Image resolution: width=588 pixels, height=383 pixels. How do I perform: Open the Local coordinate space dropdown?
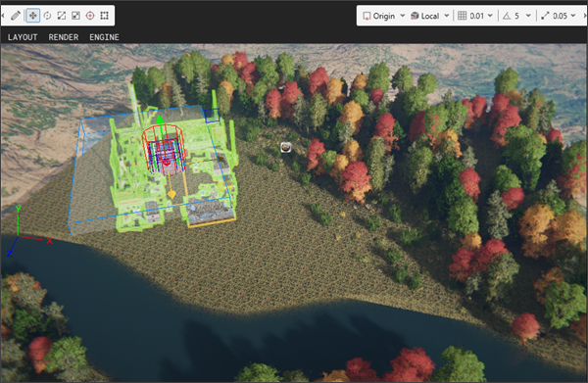[430, 16]
